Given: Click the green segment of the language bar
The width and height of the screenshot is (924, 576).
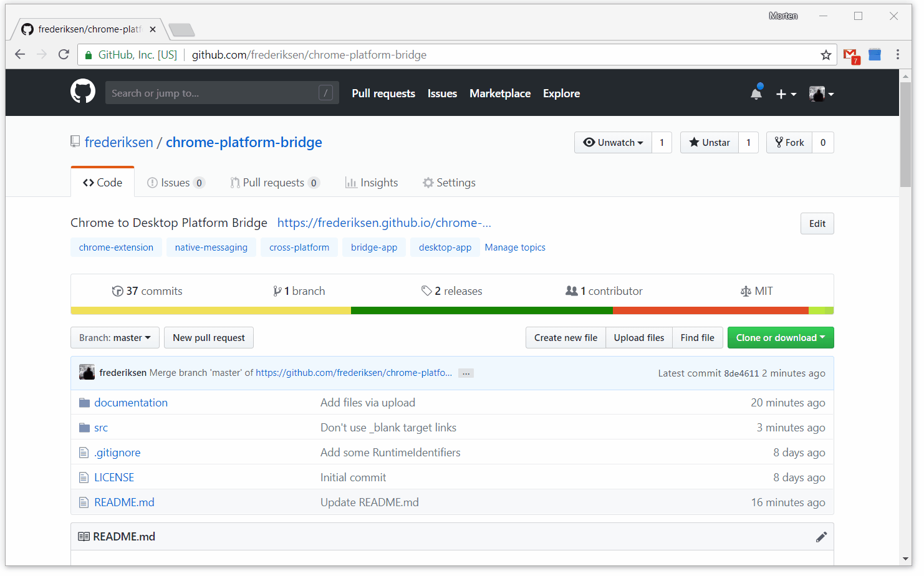Looking at the screenshot, I should click(x=483, y=310).
